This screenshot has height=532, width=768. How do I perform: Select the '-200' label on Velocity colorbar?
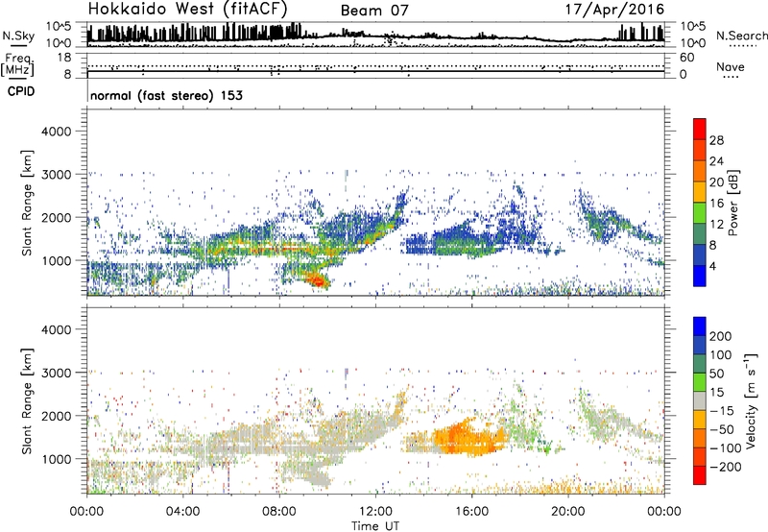(724, 467)
